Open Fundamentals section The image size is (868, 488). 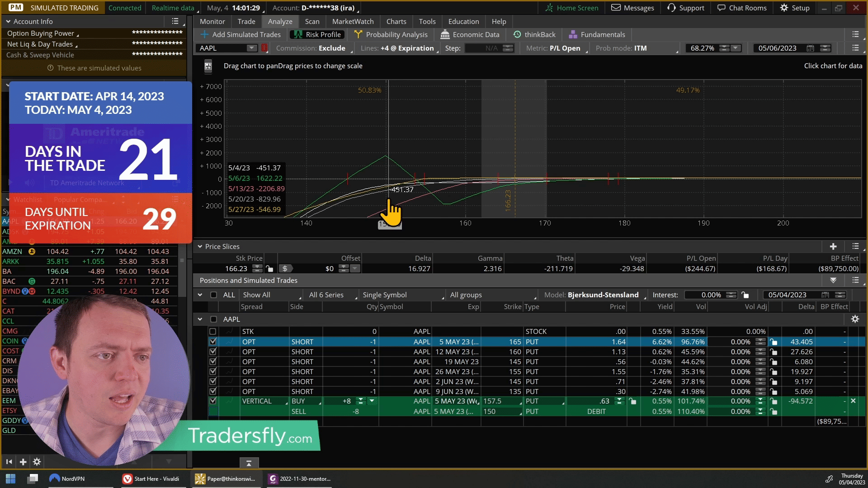coord(597,34)
